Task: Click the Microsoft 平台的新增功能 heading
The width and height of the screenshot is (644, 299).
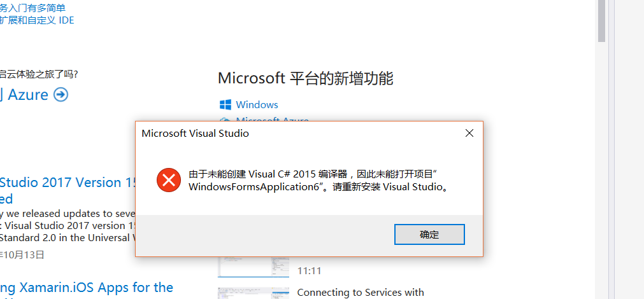Action: [306, 78]
